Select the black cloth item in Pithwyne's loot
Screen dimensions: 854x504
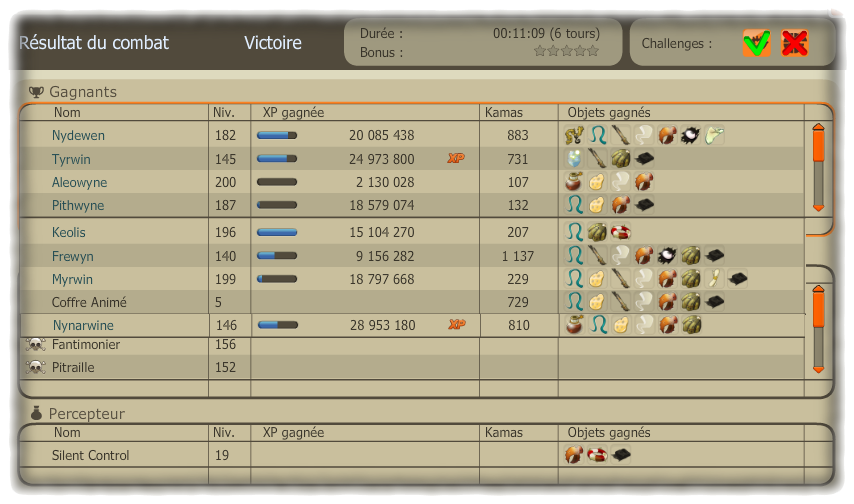click(x=644, y=205)
